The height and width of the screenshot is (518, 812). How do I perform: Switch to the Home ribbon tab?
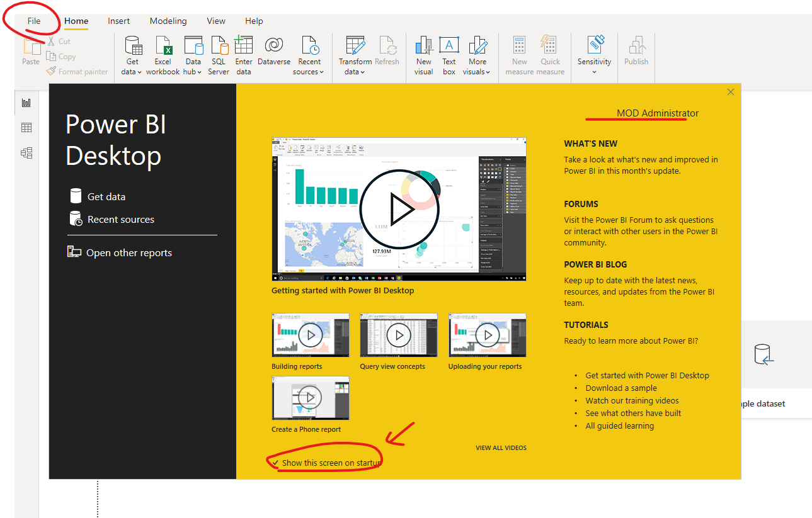point(76,21)
